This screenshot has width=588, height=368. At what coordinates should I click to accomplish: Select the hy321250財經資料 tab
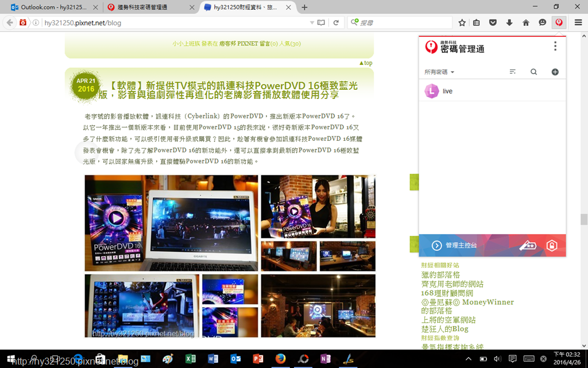pyautogui.click(x=245, y=7)
